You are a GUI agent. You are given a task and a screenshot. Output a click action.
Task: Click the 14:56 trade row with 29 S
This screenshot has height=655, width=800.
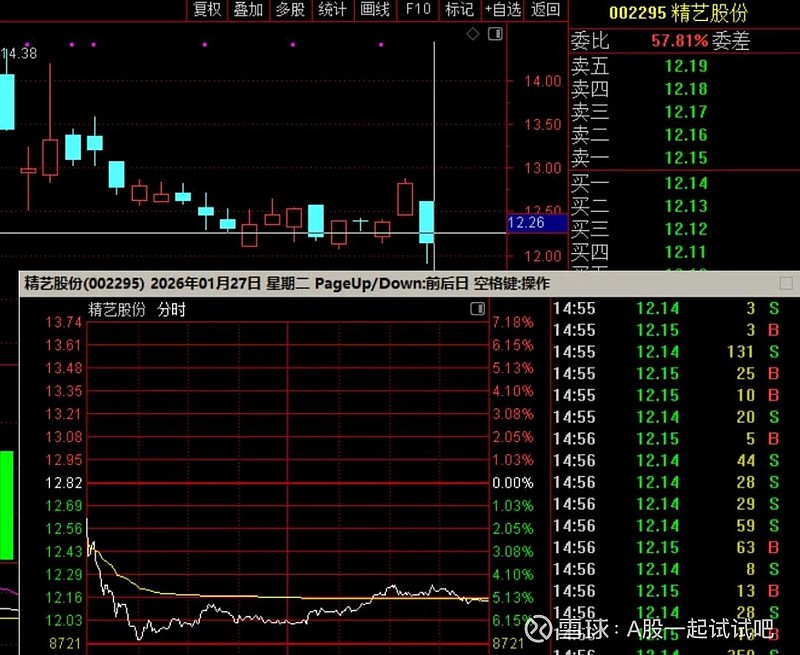[666, 504]
